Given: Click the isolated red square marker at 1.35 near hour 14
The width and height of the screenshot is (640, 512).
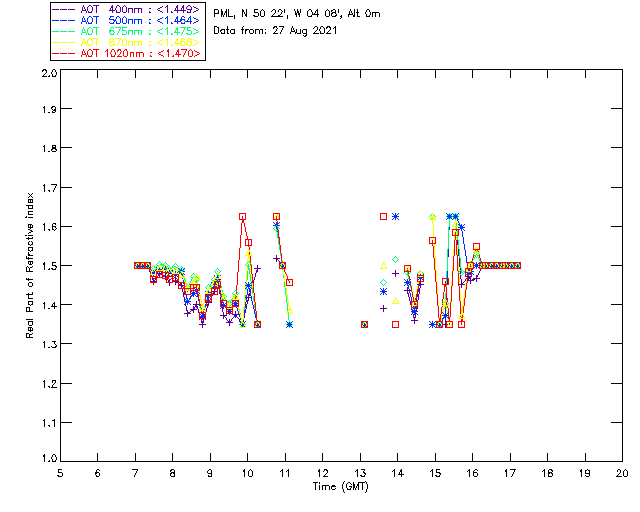Looking at the screenshot, I should point(396,325).
